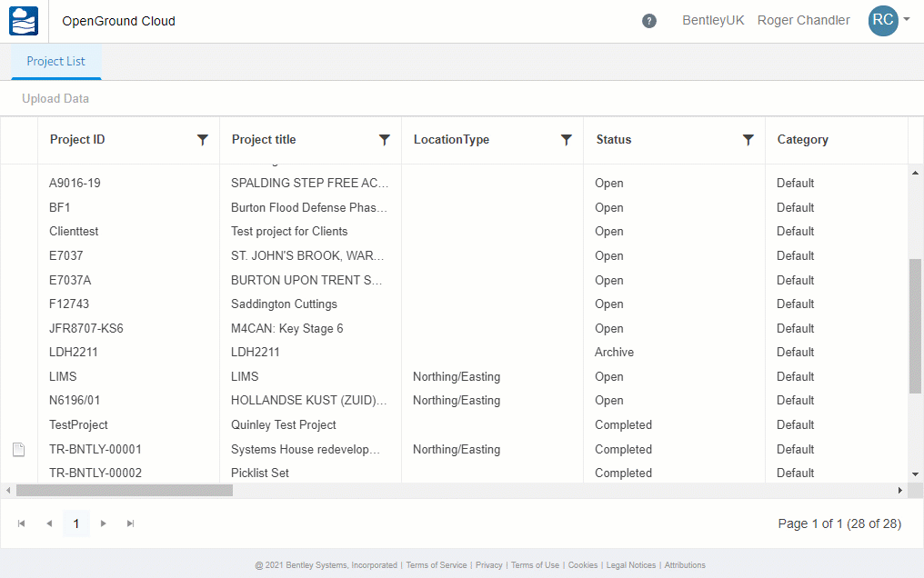Click LIMS in the Project ID column
This screenshot has height=578, width=924.
pyautogui.click(x=63, y=377)
